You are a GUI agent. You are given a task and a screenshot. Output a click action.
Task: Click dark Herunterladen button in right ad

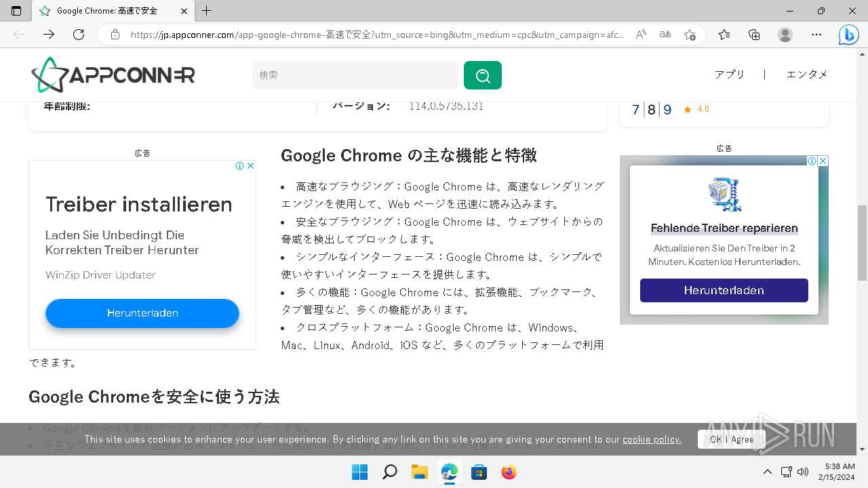(724, 290)
